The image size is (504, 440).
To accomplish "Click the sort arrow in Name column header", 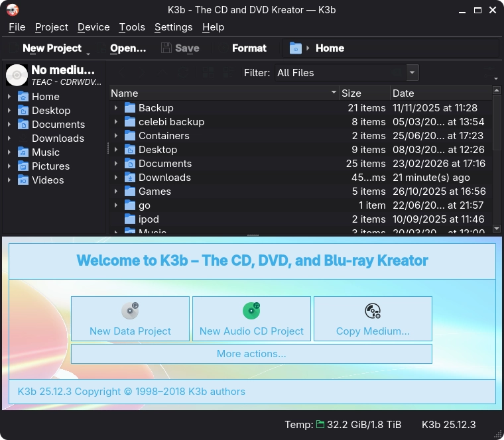I will [334, 93].
